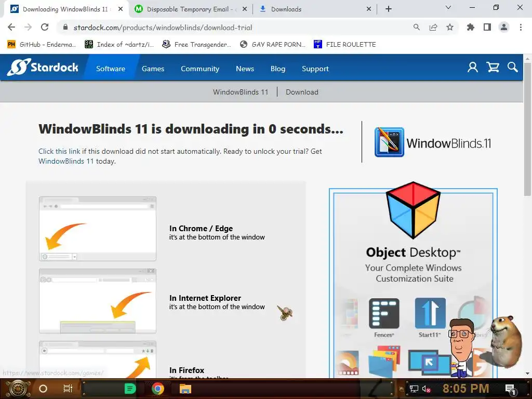Screen dimensions: 532x399
Task: Click the 'WindowBlinds 11' purchase link
Action: coord(66,161)
